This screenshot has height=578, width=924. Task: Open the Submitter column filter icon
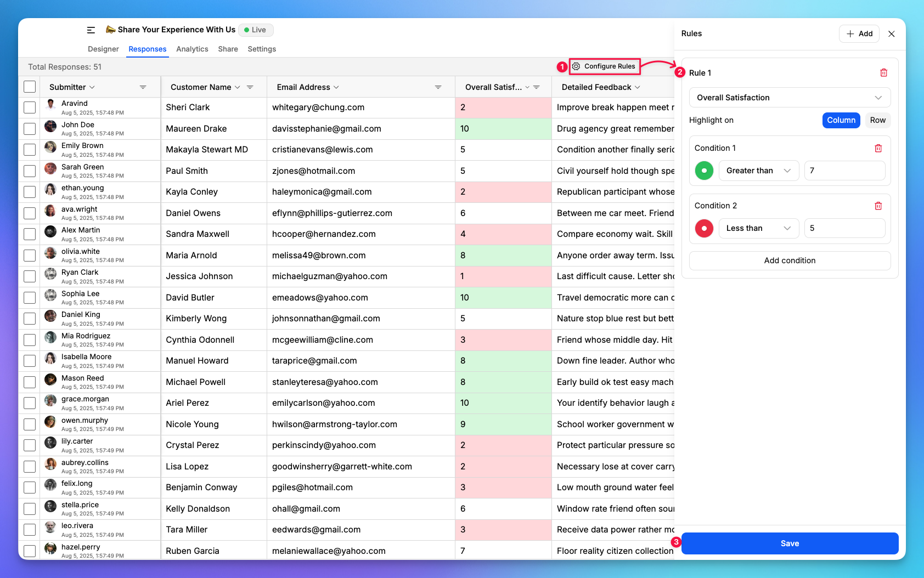click(143, 87)
